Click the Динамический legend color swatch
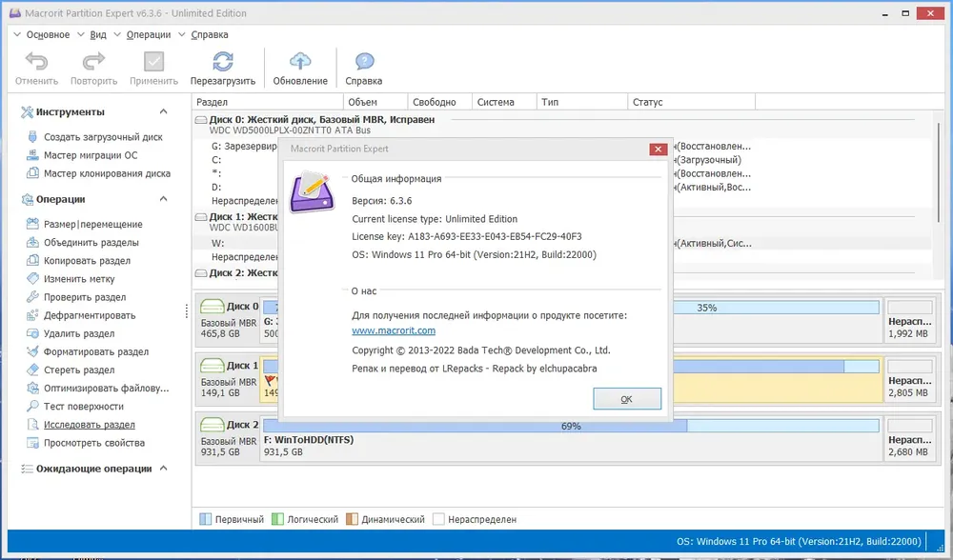The width and height of the screenshot is (953, 560). coord(352,519)
